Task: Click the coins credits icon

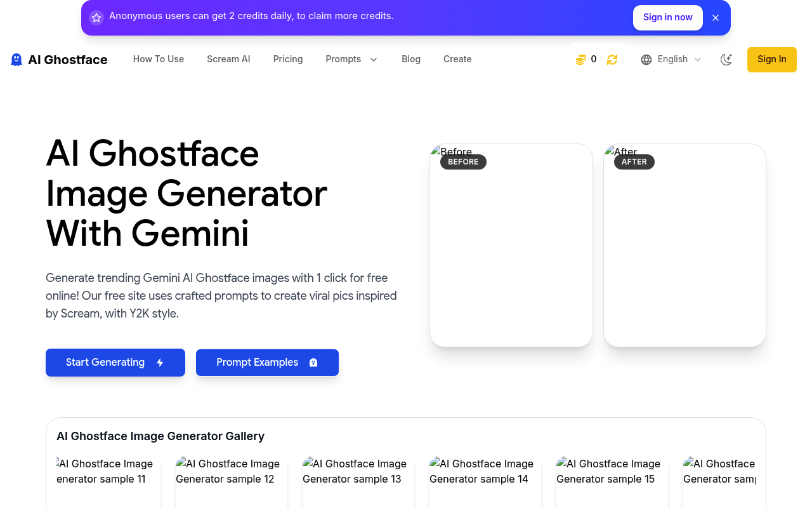Action: click(x=580, y=58)
